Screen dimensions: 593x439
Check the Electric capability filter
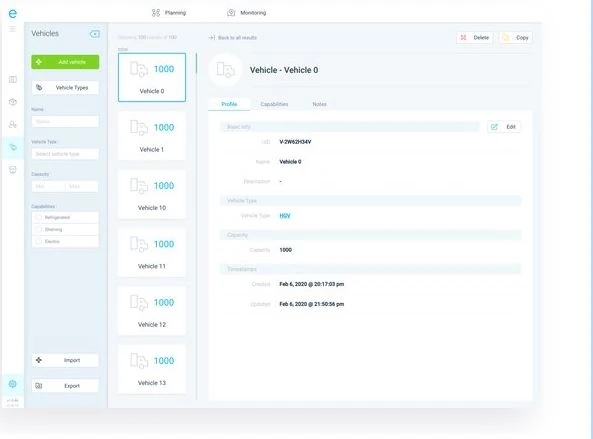click(x=39, y=241)
